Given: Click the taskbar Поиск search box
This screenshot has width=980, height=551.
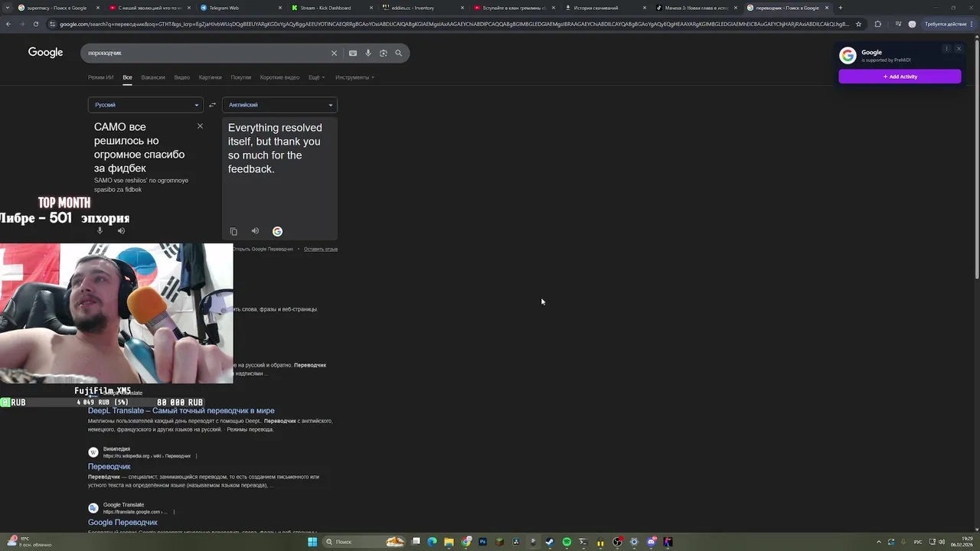Looking at the screenshot, I should coord(364,542).
